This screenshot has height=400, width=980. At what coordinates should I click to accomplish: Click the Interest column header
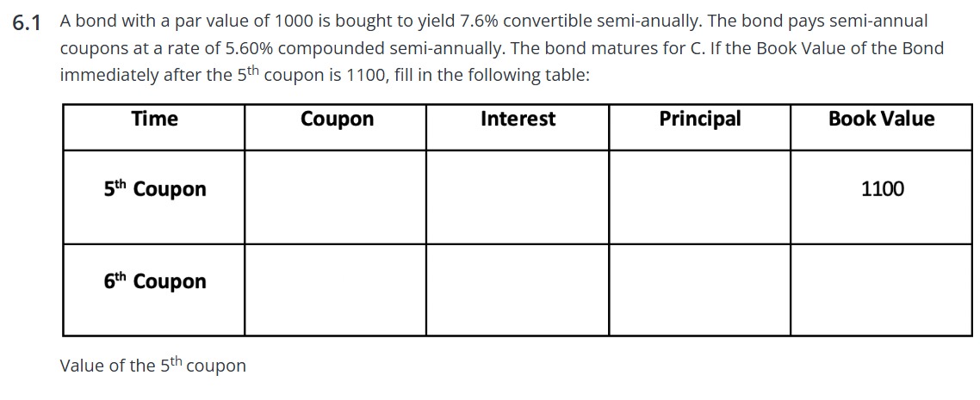tap(518, 120)
